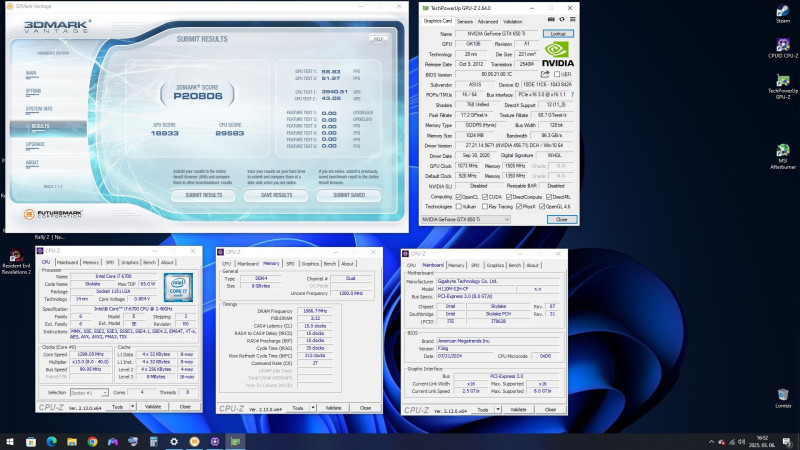Click Close button in GPU-Z
Viewport: 800px width, 450px height.
click(562, 219)
